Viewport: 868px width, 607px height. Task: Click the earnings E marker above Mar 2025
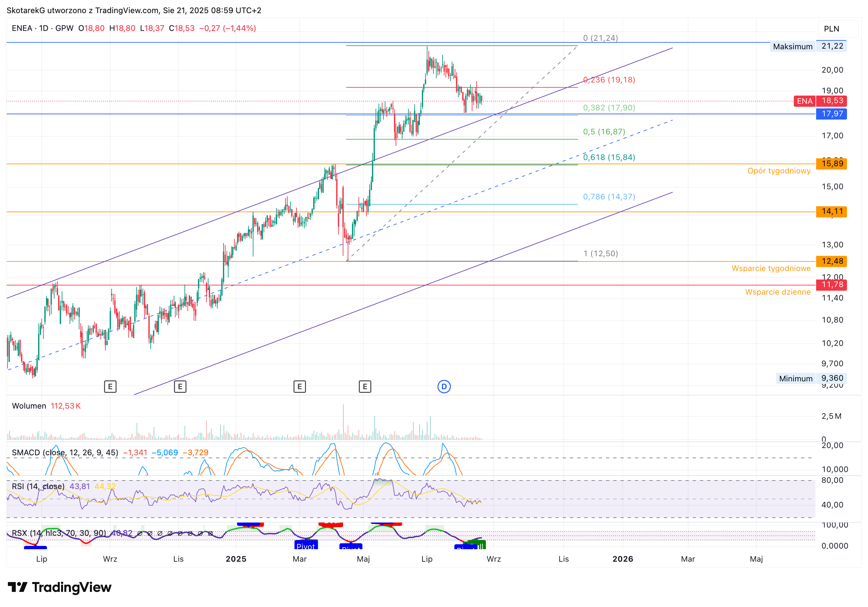[x=299, y=387]
